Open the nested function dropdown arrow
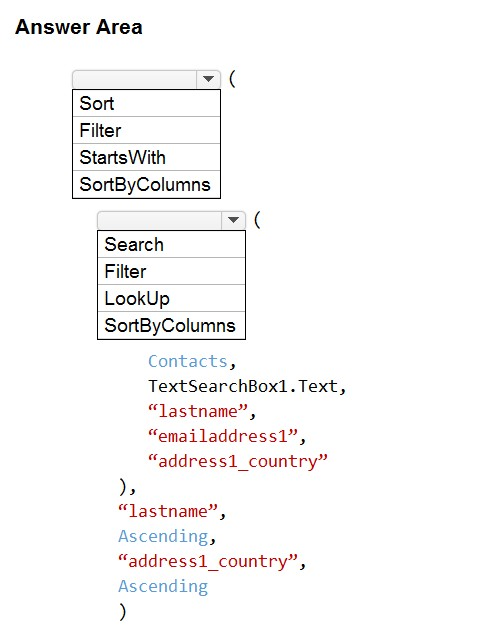Viewport: 503px width, 643px height. [x=233, y=220]
